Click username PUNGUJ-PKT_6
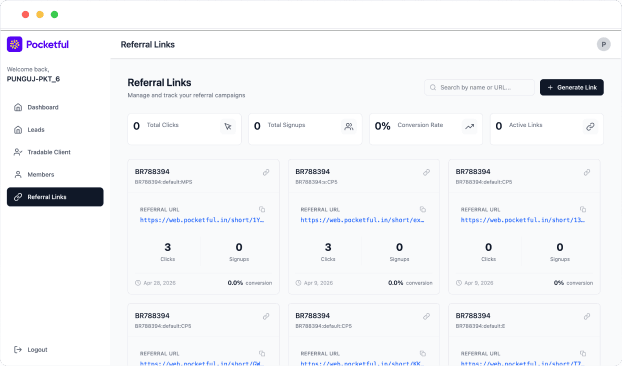Viewport: 622px width, 366px height. pyautogui.click(x=33, y=79)
